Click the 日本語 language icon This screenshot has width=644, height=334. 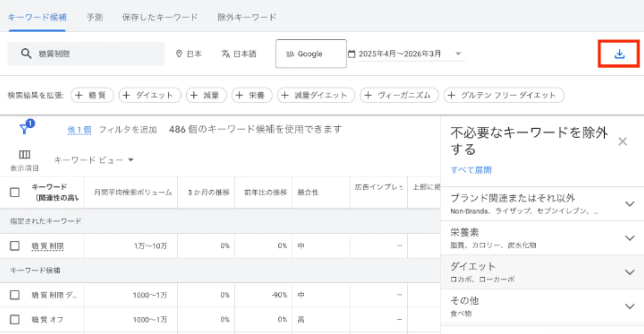tap(226, 54)
